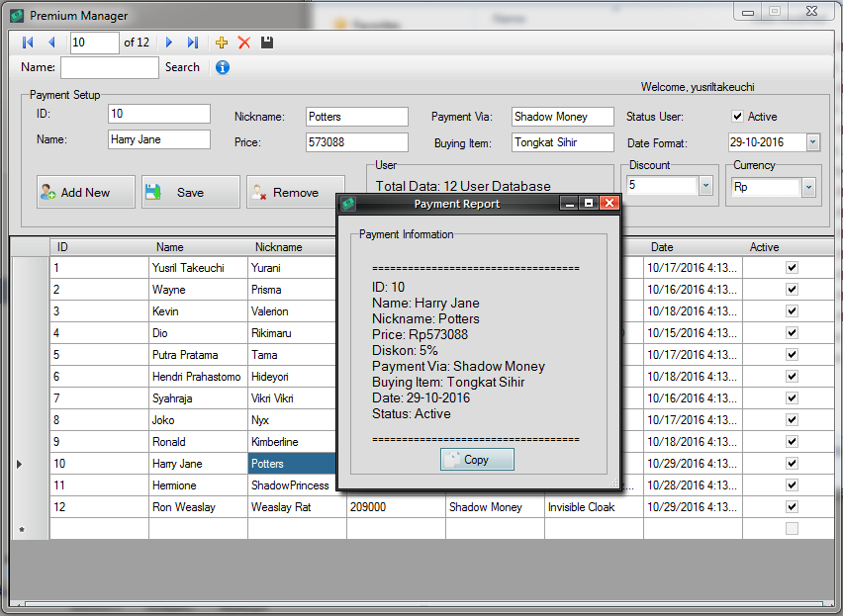Select the Rikimaru nickname cell

tap(293, 333)
